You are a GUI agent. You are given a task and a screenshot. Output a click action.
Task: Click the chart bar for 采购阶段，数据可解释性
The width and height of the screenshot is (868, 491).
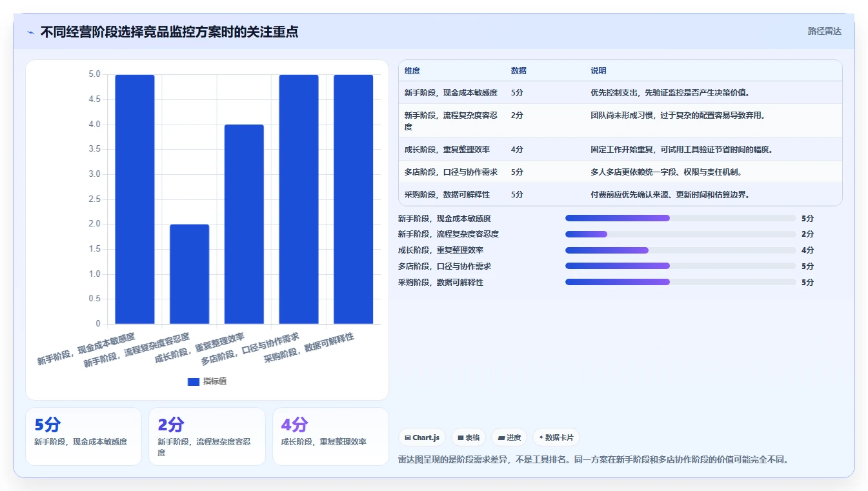coord(354,199)
